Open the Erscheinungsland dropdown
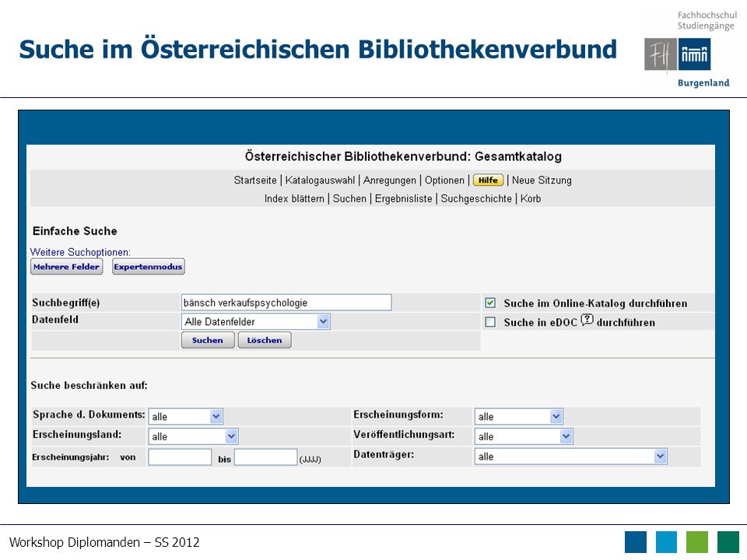This screenshot has height=560, width=747. coord(193,436)
